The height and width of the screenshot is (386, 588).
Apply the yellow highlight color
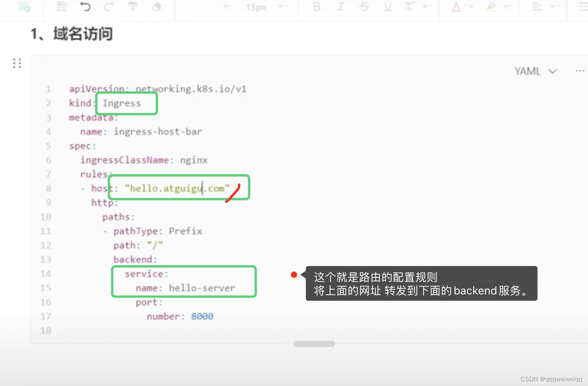click(491, 6)
